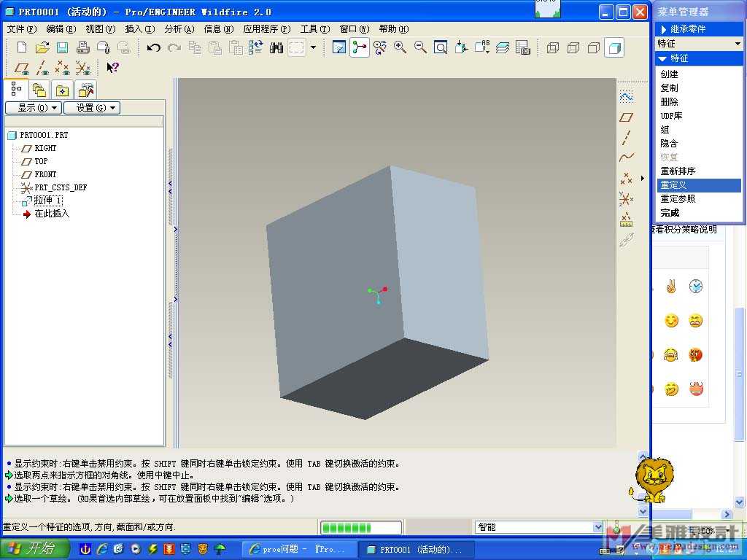Click the Zoom Out magnifier icon
747x560 pixels.
coord(421,48)
